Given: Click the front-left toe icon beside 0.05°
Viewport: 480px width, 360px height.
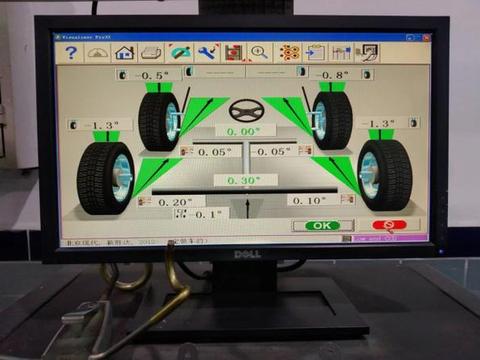Looking at the screenshot, I should pyautogui.click(x=186, y=152).
